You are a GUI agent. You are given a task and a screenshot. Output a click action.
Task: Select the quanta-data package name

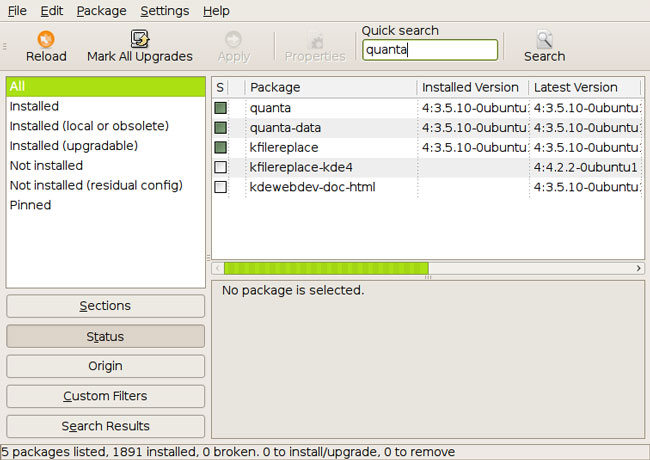tap(285, 128)
